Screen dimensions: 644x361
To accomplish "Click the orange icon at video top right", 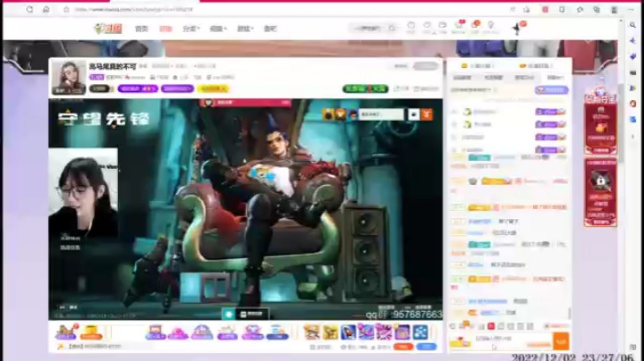I will tap(427, 114).
